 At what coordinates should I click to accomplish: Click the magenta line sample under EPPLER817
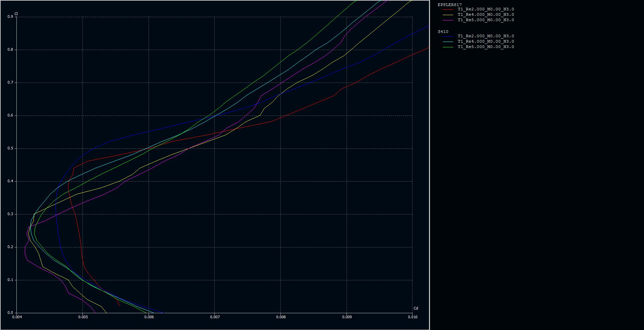coord(448,20)
